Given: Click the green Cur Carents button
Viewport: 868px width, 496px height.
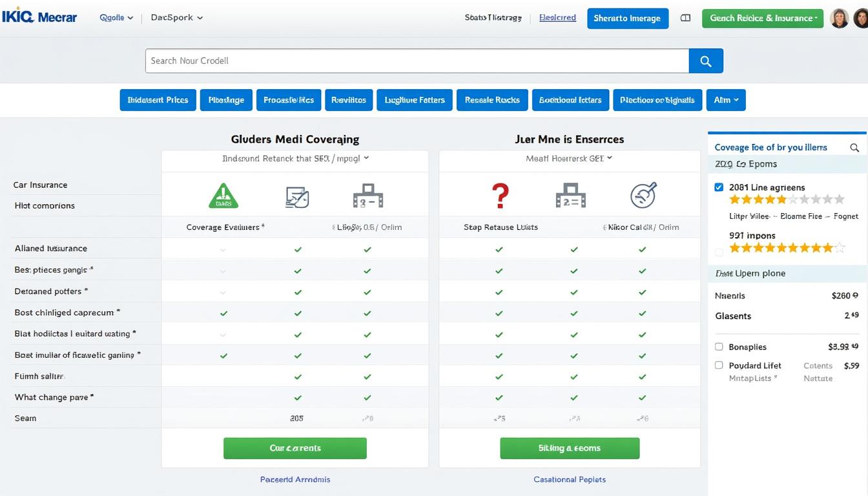Looking at the screenshot, I should [x=295, y=448].
